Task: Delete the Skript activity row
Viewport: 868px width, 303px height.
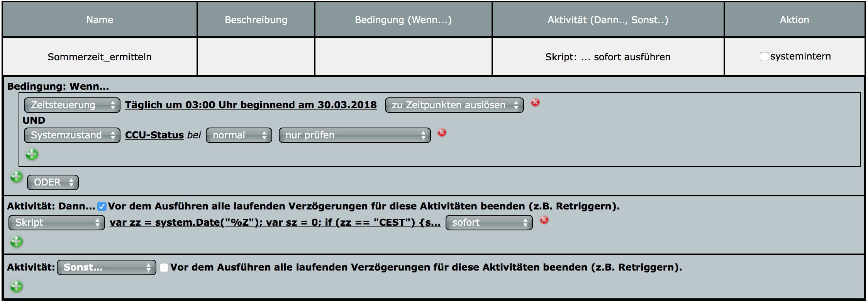Action: (544, 220)
